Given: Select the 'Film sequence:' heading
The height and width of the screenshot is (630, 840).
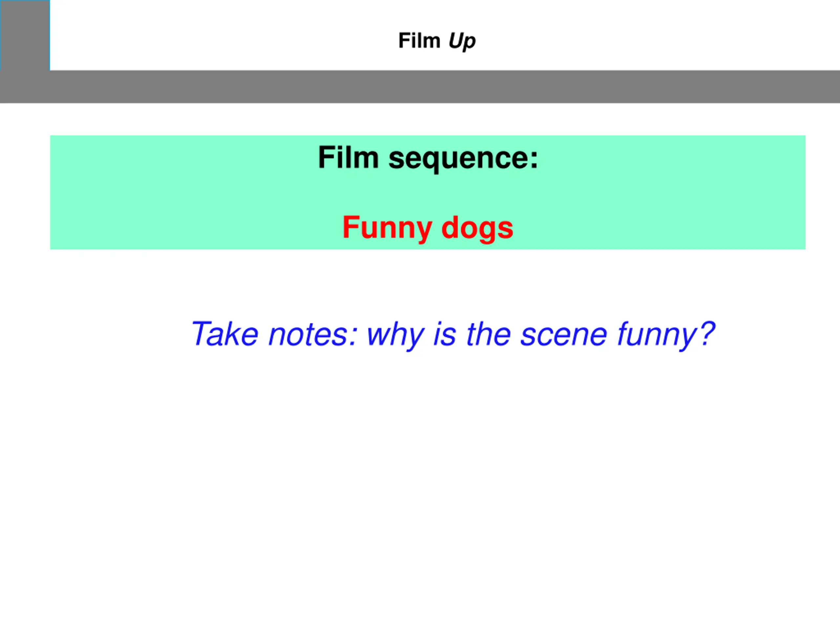Looking at the screenshot, I should [428, 158].
